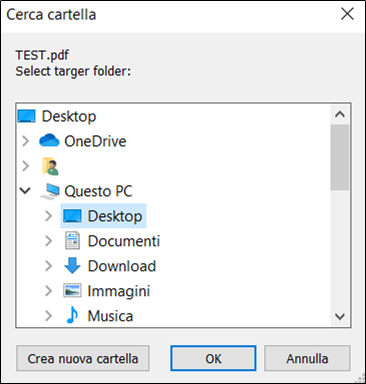Expand the Musica tree node

pos(49,316)
